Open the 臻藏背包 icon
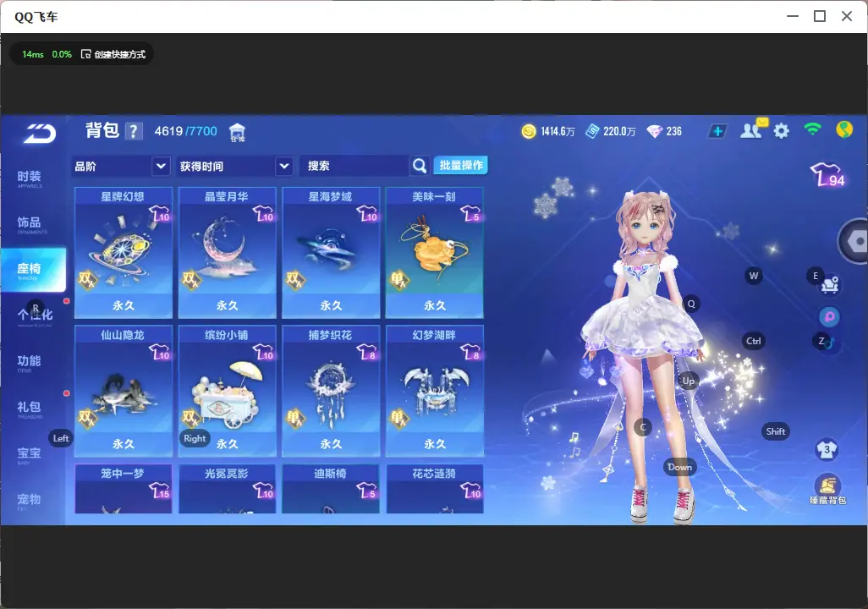The width and height of the screenshot is (868, 609). coord(827,490)
